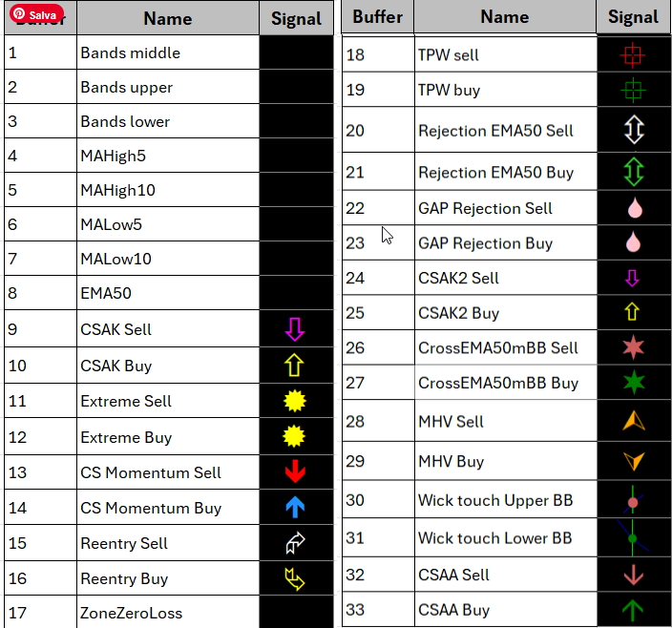This screenshot has height=628, width=672.
Task: Click the yellow starburst for Extreme Sell
Action: (x=295, y=401)
